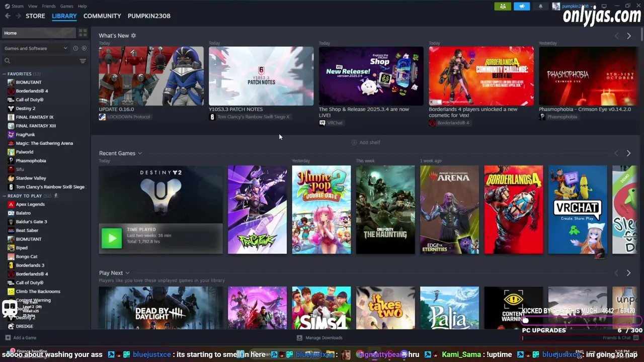Select Apex Legends in Ready to Play
644x362 pixels.
point(30,205)
